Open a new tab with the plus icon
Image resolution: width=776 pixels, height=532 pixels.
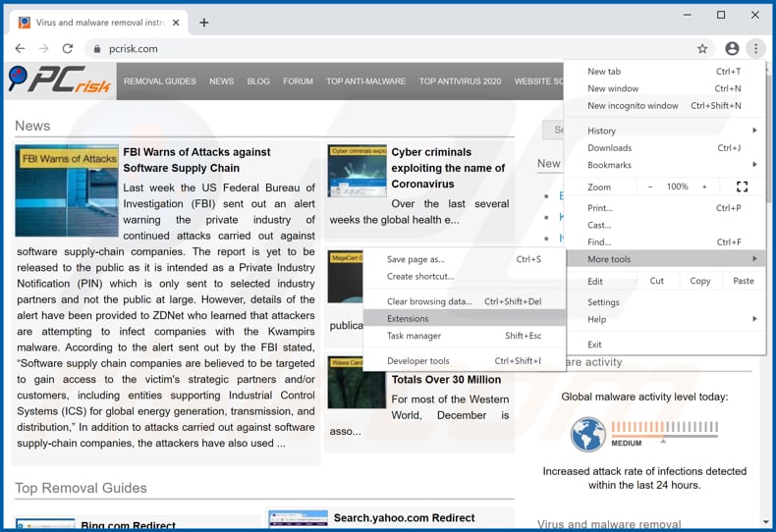coord(204,23)
